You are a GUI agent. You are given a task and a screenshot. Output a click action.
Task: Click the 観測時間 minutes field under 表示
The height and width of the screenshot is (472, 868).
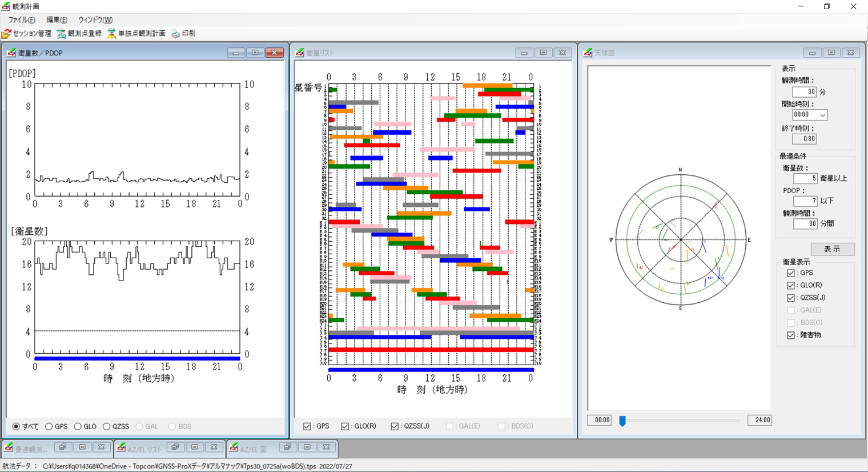click(x=805, y=92)
